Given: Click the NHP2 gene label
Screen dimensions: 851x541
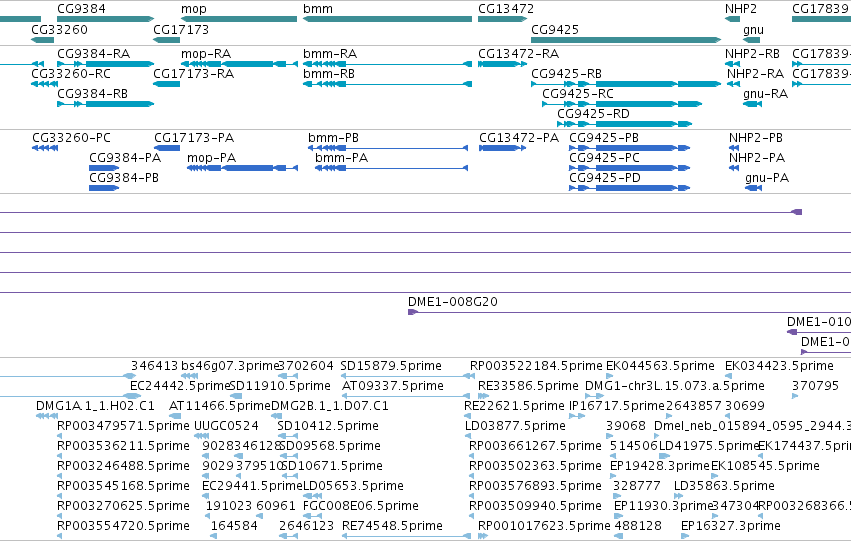Looking at the screenshot, I should (741, 9).
